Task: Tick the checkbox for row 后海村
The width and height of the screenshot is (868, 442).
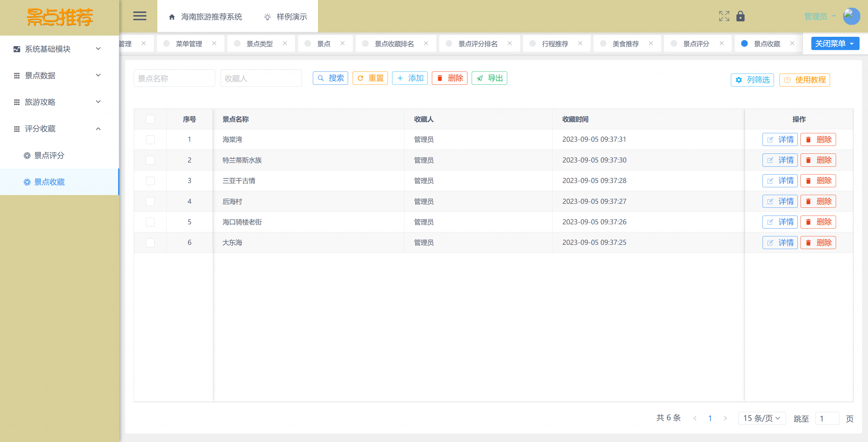Action: click(x=150, y=202)
